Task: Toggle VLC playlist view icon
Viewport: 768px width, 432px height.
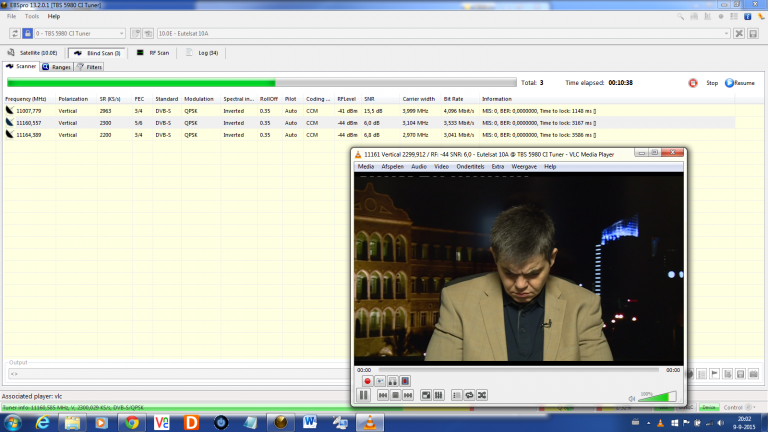Action: (x=456, y=395)
